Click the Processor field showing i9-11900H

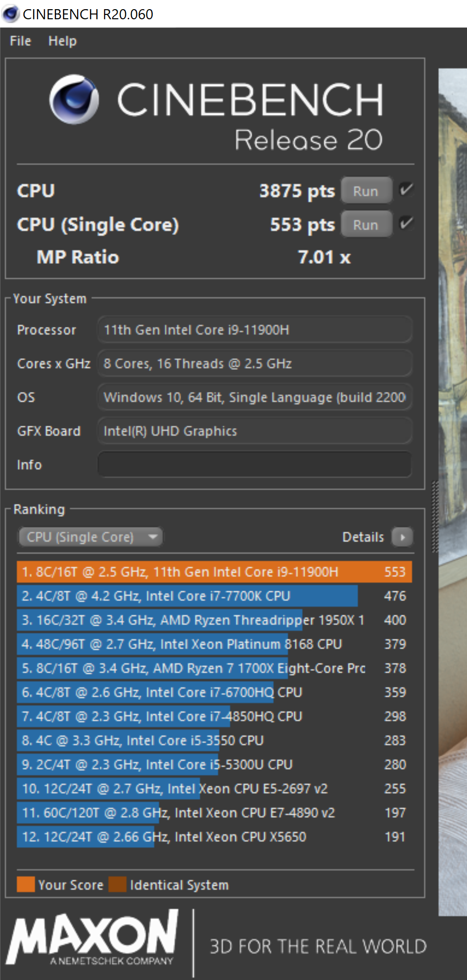tap(255, 329)
